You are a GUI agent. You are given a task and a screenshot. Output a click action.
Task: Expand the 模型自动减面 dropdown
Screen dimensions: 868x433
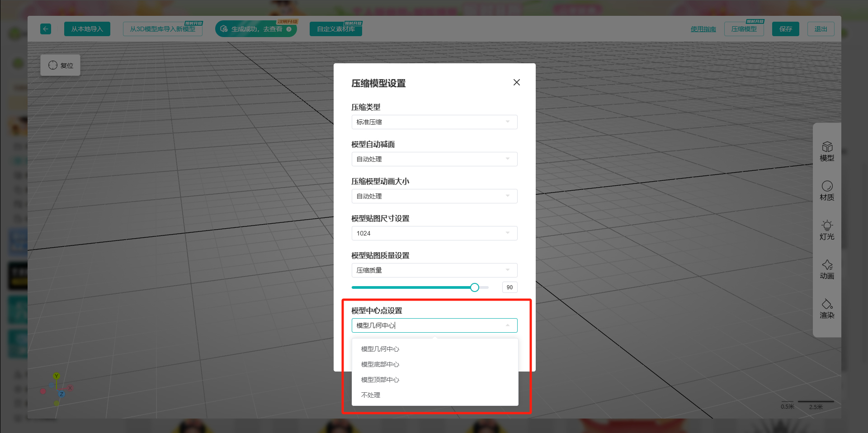click(434, 159)
